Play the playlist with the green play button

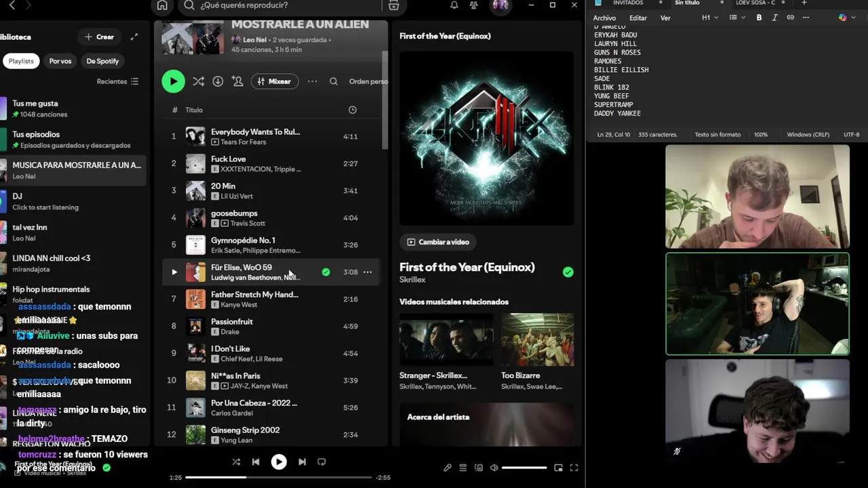pyautogui.click(x=173, y=81)
